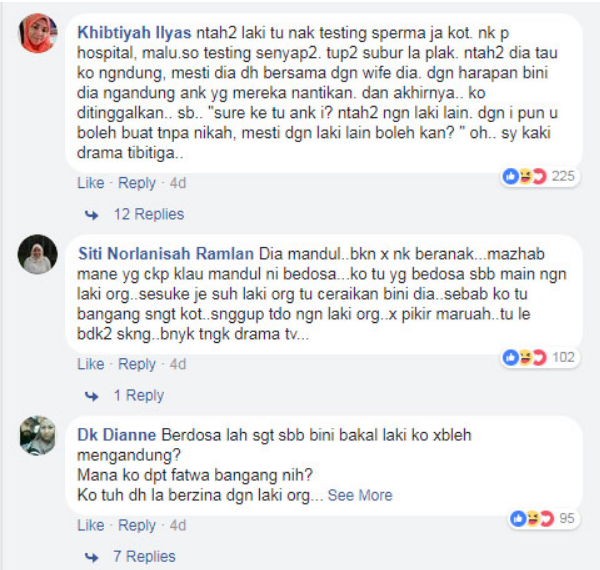Open Siti Norlanisah Ramlan's avatar
The image size is (600, 570).
[x=38, y=254]
